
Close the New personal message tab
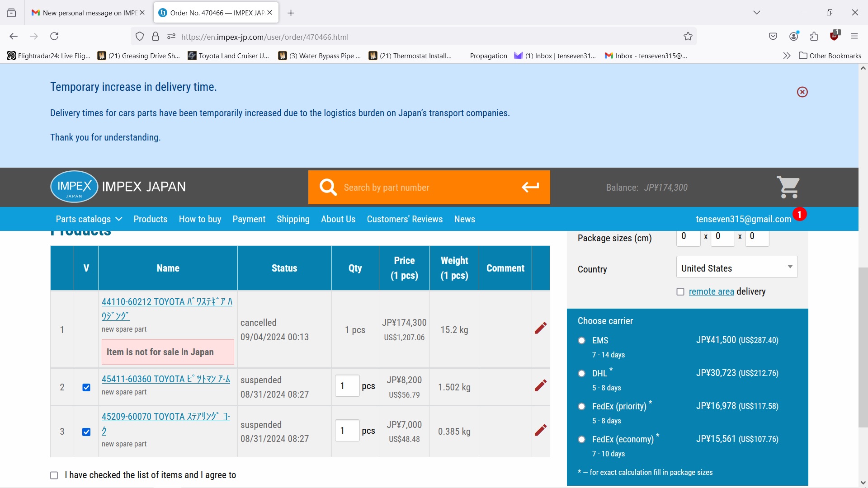pyautogui.click(x=142, y=13)
